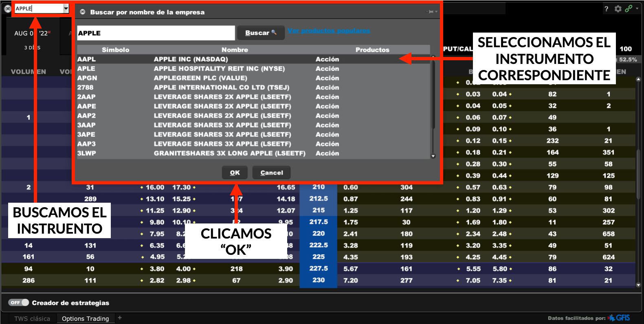The image size is (644, 324).
Task: Open the symbol field dropdown arrow
Action: (66, 8)
